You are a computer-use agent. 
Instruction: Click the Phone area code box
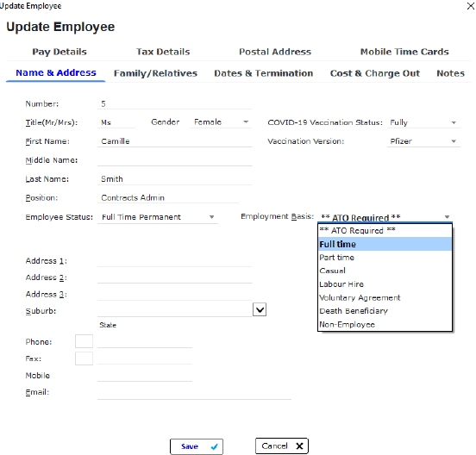[x=85, y=341]
